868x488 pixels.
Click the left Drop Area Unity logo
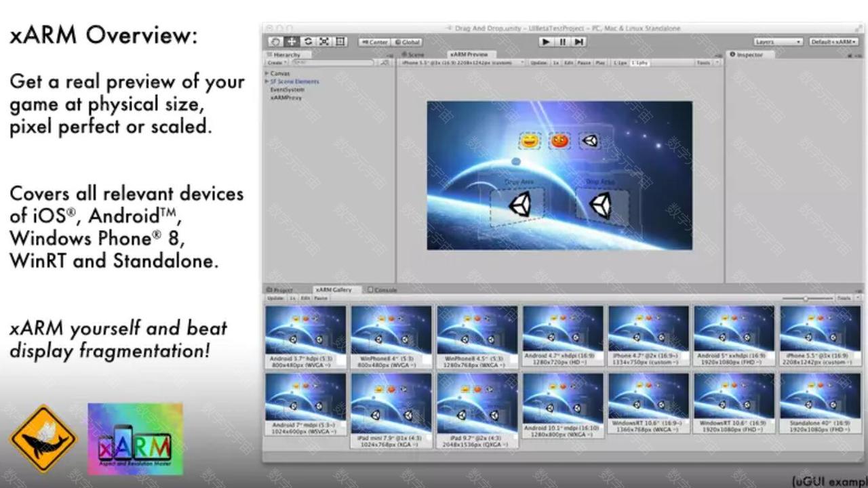click(x=519, y=205)
